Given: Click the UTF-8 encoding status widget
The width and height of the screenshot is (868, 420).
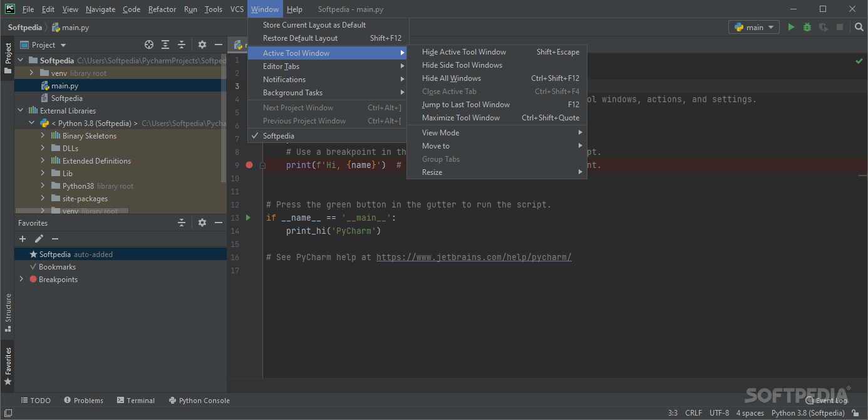Looking at the screenshot, I should 720,413.
